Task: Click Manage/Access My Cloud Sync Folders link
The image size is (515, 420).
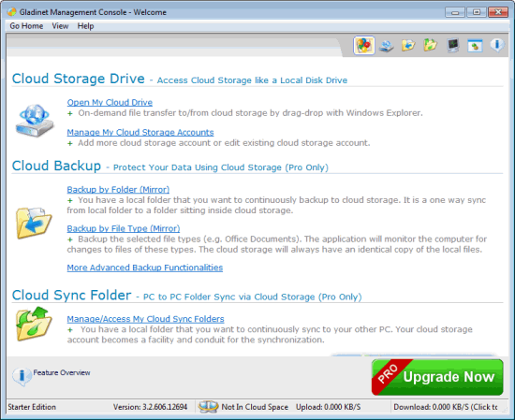Action: (x=145, y=319)
